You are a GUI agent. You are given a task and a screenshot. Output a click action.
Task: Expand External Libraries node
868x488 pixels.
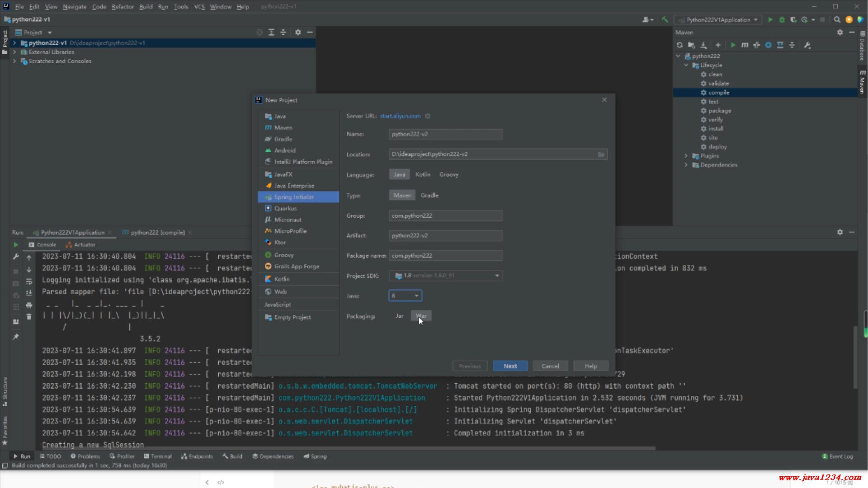14,52
